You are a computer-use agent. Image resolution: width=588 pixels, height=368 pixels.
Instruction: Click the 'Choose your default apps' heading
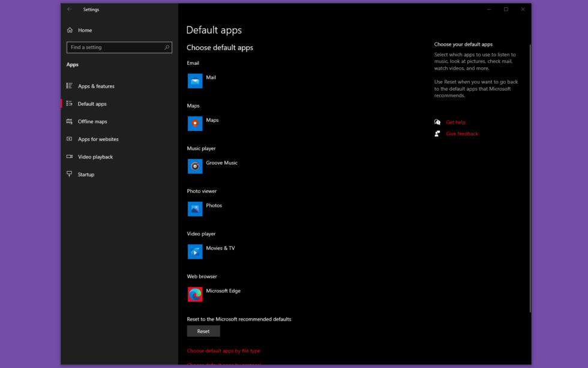click(463, 44)
